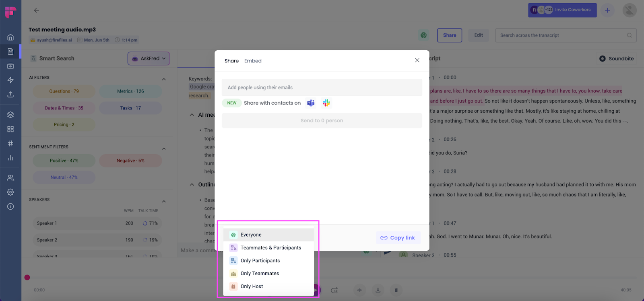Toggle the Dates & Times 35 filter
This screenshot has width=644, height=301.
point(64,108)
